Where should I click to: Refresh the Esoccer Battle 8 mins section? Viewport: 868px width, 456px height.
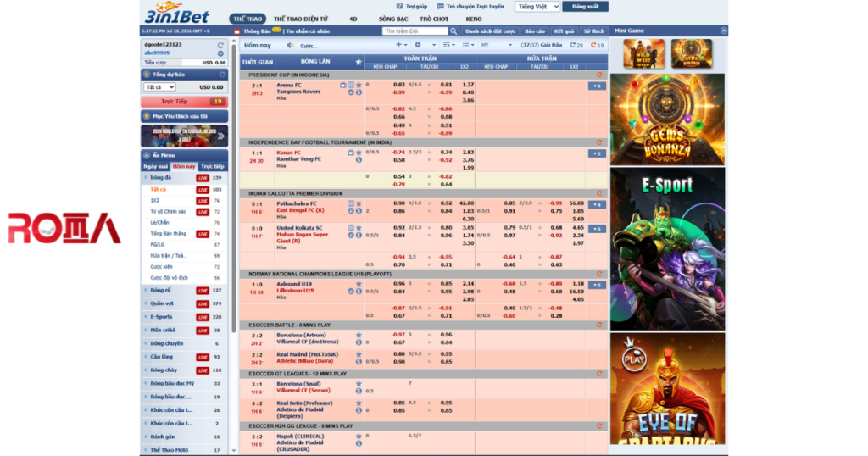pyautogui.click(x=599, y=325)
